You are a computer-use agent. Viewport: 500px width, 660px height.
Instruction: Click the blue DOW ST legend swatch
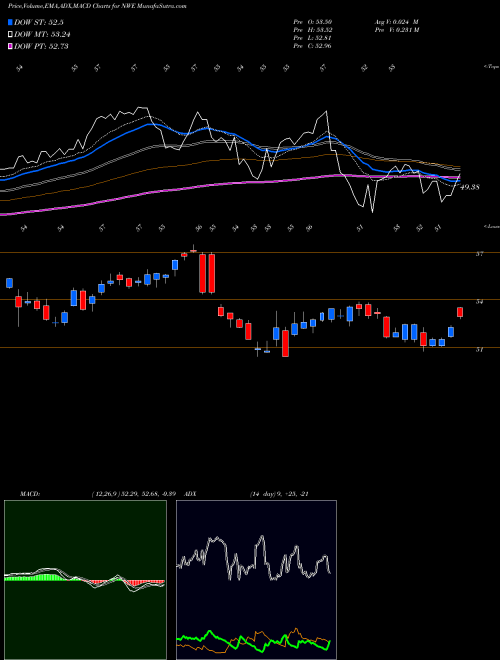(x=10, y=22)
